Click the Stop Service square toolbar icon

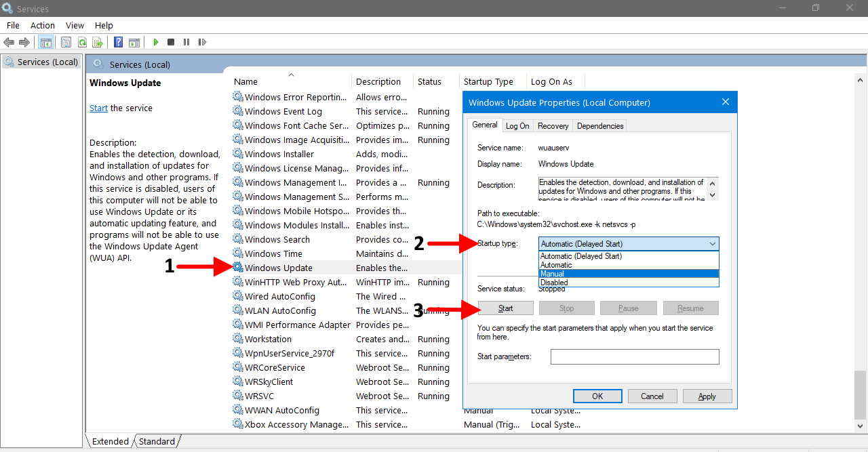(171, 42)
